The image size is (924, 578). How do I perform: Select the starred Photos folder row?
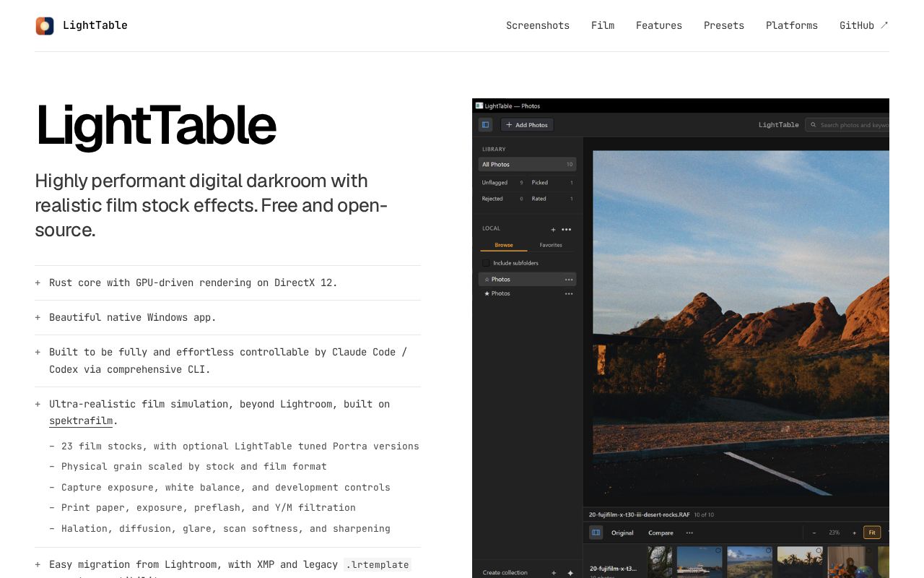click(x=527, y=293)
